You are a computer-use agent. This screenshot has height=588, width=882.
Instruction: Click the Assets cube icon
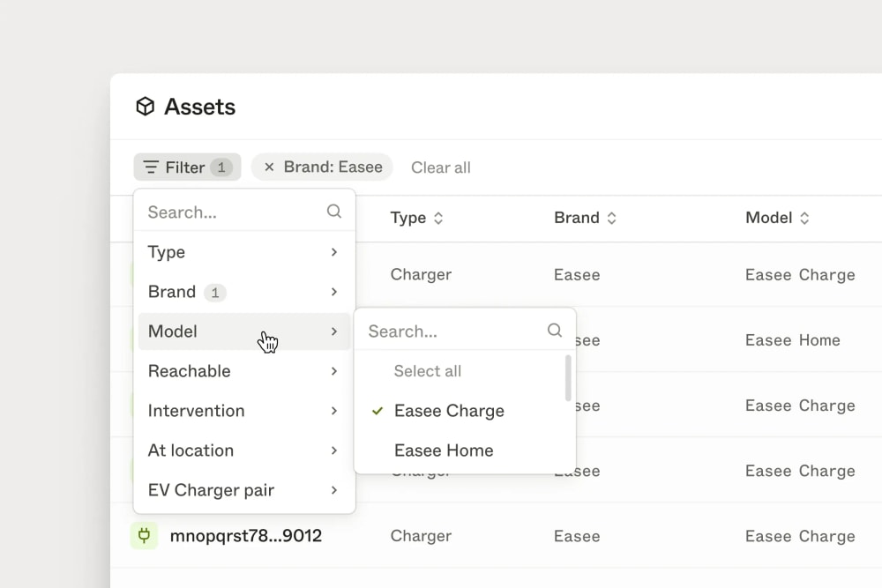(x=146, y=107)
